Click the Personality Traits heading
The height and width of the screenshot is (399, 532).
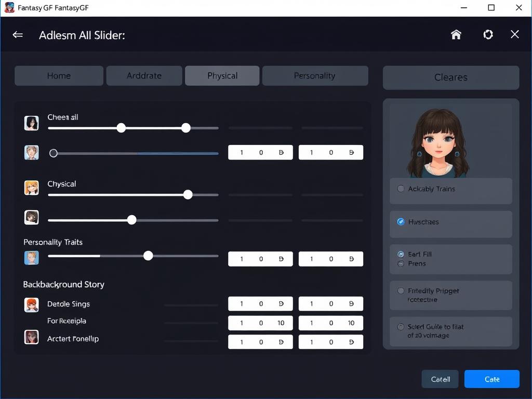point(53,242)
